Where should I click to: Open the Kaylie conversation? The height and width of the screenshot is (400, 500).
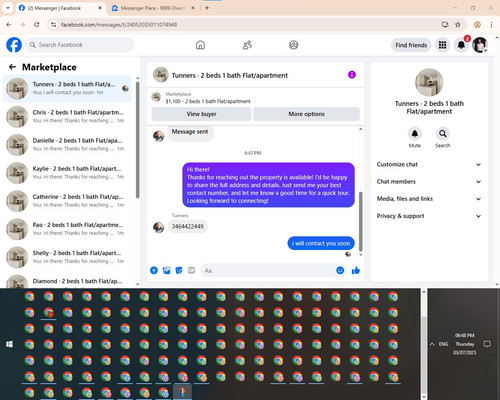[x=68, y=173]
